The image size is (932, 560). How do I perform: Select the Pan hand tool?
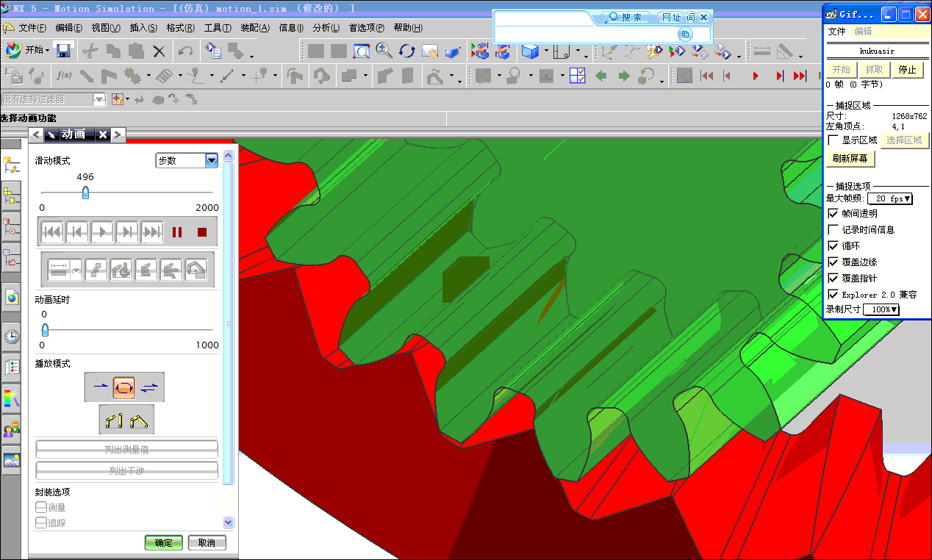coord(429,51)
